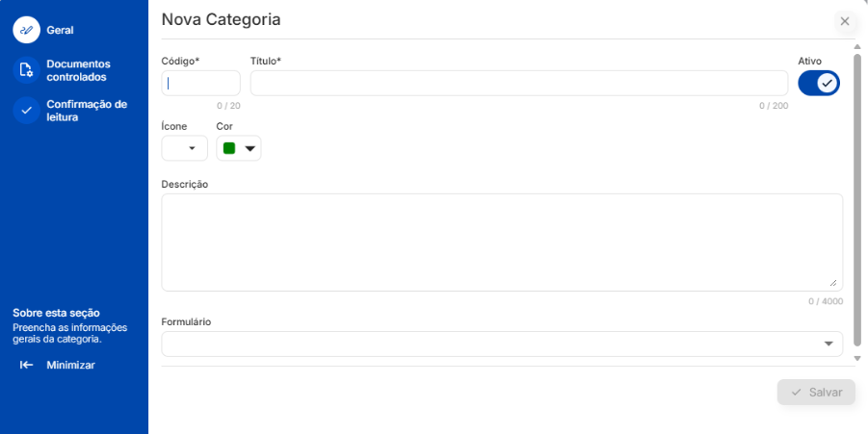Switch to Documentos controlados section
This screenshot has width=868, height=434.
point(76,70)
